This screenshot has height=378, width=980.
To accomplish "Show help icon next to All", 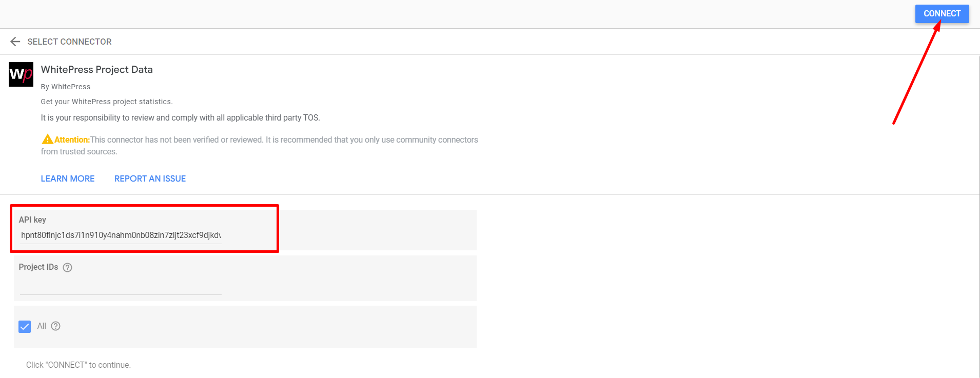I will click(56, 326).
